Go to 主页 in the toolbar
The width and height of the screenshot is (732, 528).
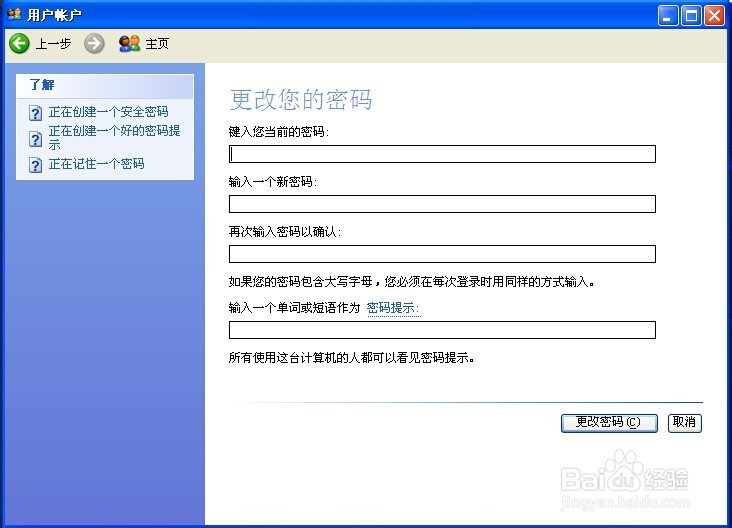[157, 44]
